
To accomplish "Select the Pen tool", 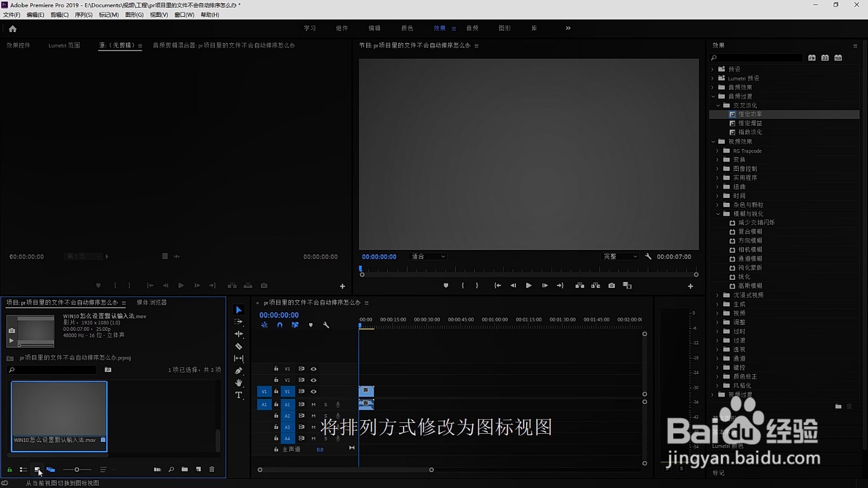I will click(239, 371).
